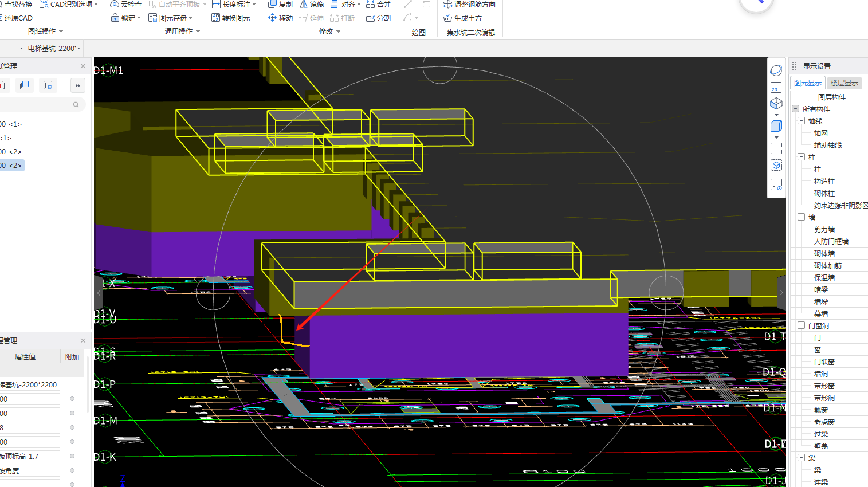The image size is (868, 487).
Task: Click the search magnifier in drawing panel
Action: coord(76,105)
